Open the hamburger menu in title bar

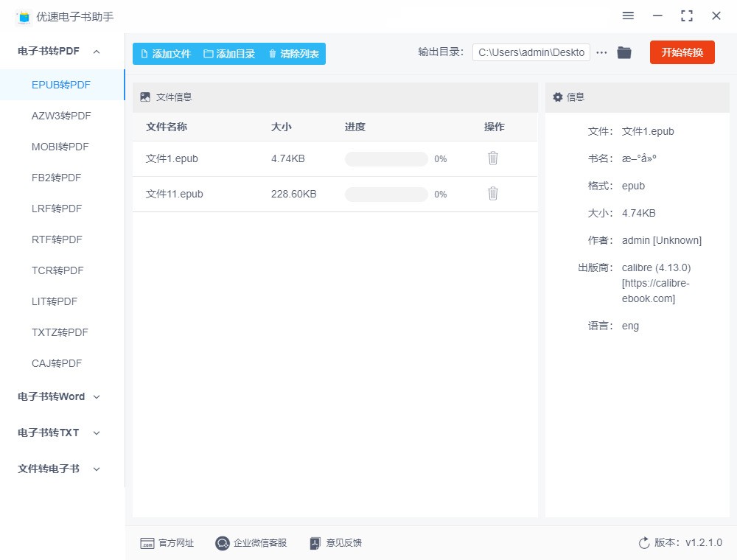click(628, 15)
